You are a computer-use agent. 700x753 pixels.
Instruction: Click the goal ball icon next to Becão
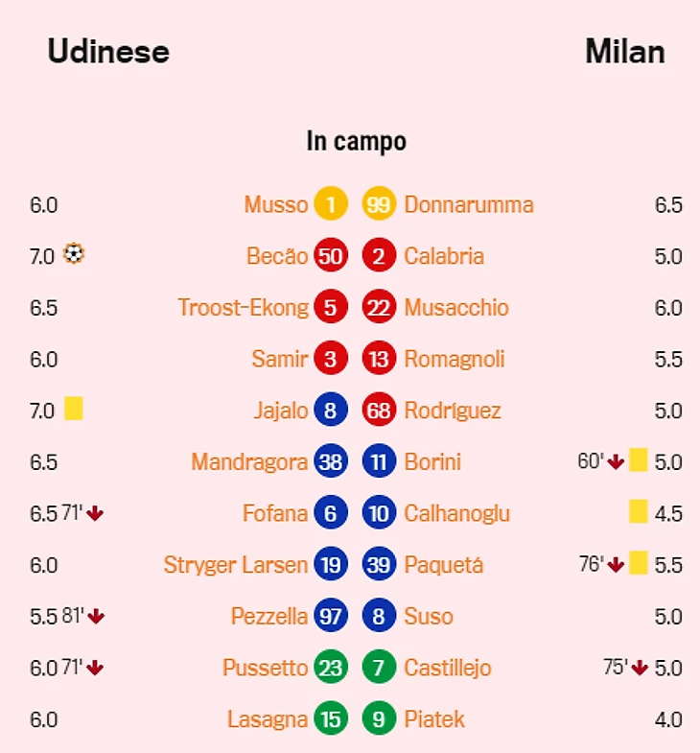(x=74, y=254)
